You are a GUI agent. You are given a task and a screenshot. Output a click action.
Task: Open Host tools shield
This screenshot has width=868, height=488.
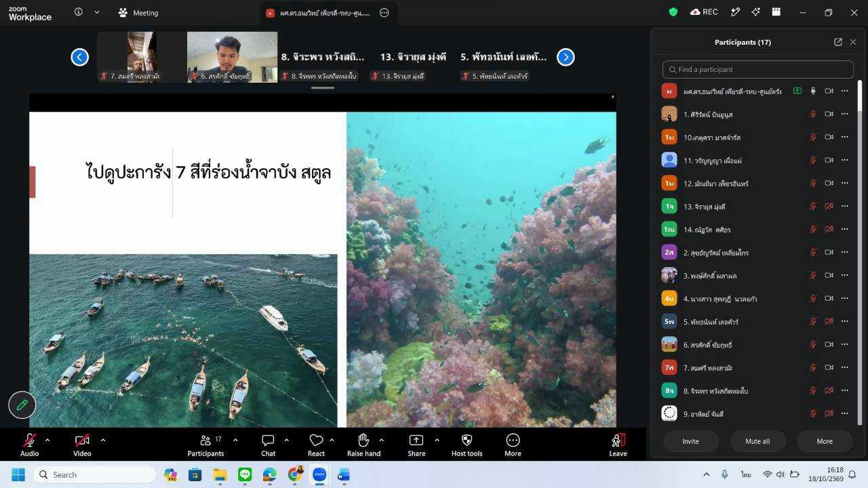tap(467, 445)
